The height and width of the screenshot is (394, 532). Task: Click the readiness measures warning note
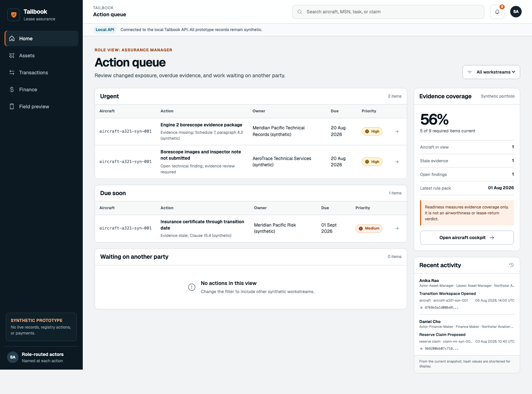pyautogui.click(x=467, y=213)
